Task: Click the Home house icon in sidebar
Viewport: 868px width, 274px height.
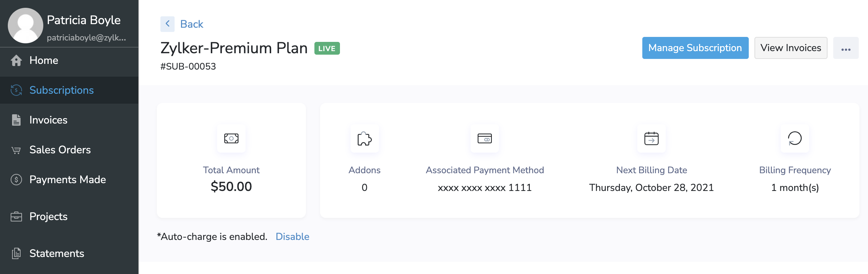Action: tap(16, 60)
